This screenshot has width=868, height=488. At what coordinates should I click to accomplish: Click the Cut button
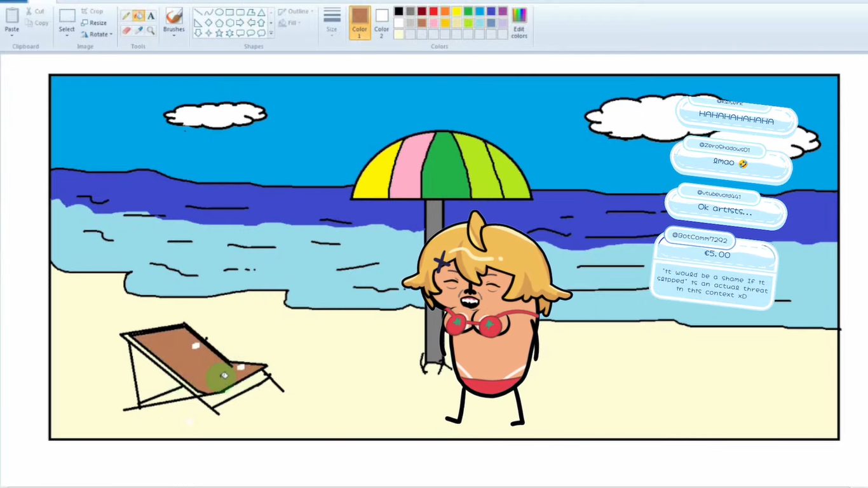(35, 11)
